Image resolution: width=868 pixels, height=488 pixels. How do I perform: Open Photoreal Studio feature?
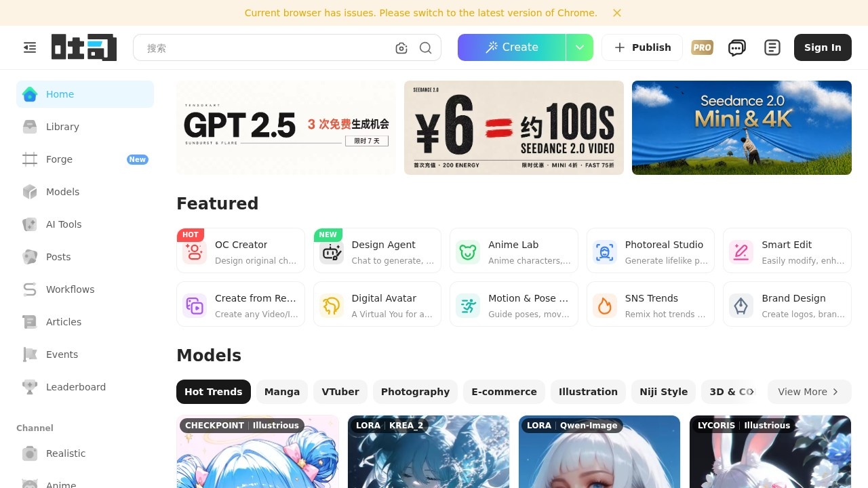(650, 251)
